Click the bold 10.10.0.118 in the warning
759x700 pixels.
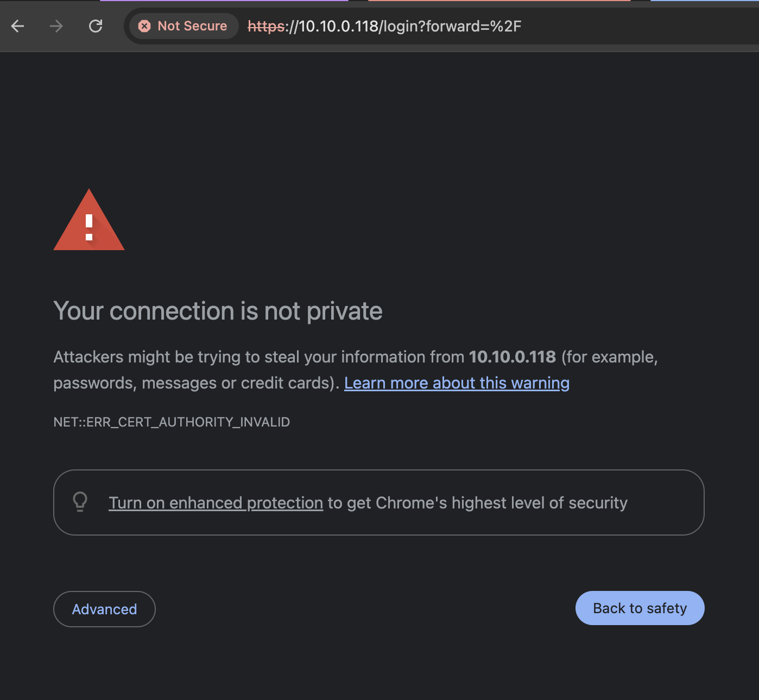(512, 357)
